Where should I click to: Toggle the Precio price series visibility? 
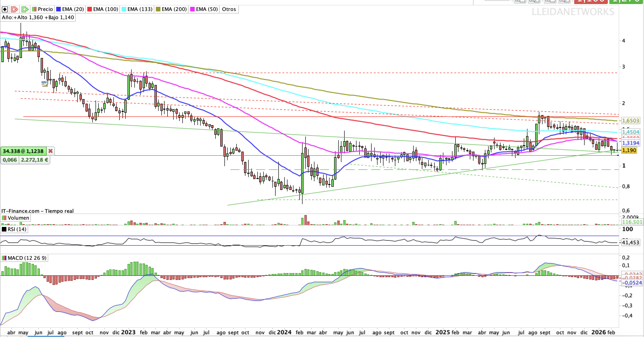tap(34, 9)
